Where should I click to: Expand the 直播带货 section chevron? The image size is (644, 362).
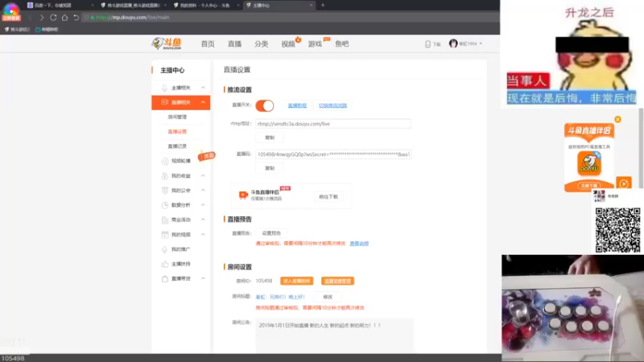pos(203,278)
